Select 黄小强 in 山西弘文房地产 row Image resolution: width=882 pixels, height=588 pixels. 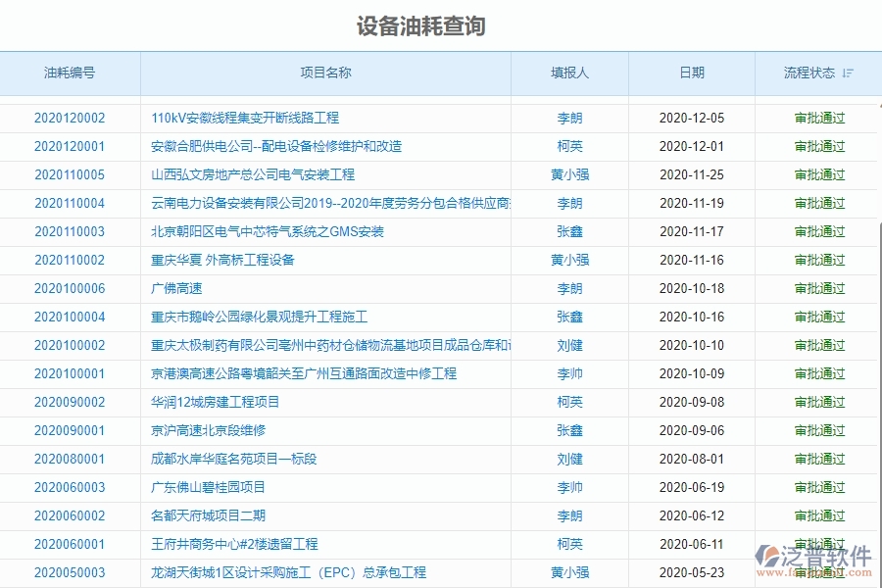tap(569, 174)
